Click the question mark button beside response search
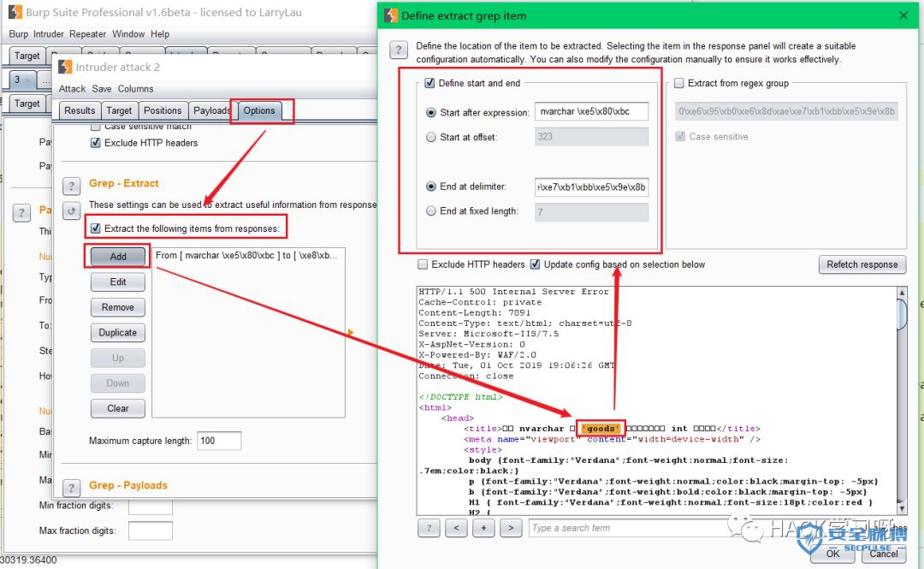Viewport: 924px width, 569px height. pos(429,528)
